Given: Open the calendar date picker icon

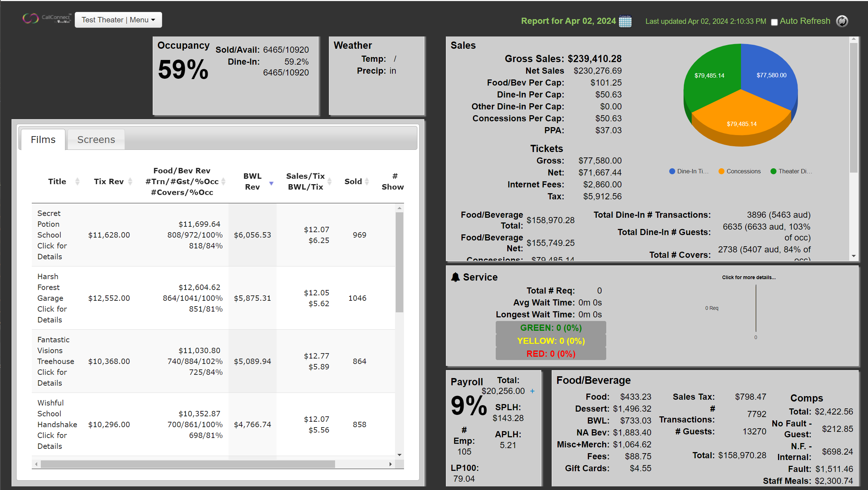Looking at the screenshot, I should [625, 21].
